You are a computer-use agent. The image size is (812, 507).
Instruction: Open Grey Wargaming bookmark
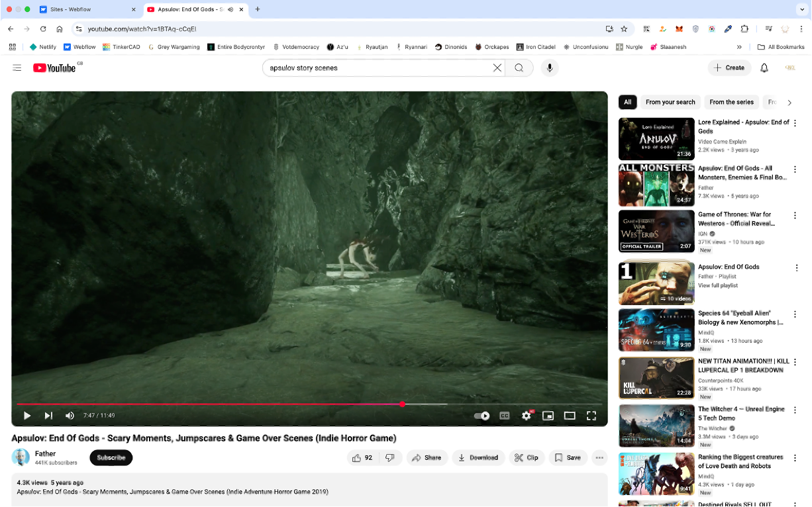pyautogui.click(x=173, y=47)
